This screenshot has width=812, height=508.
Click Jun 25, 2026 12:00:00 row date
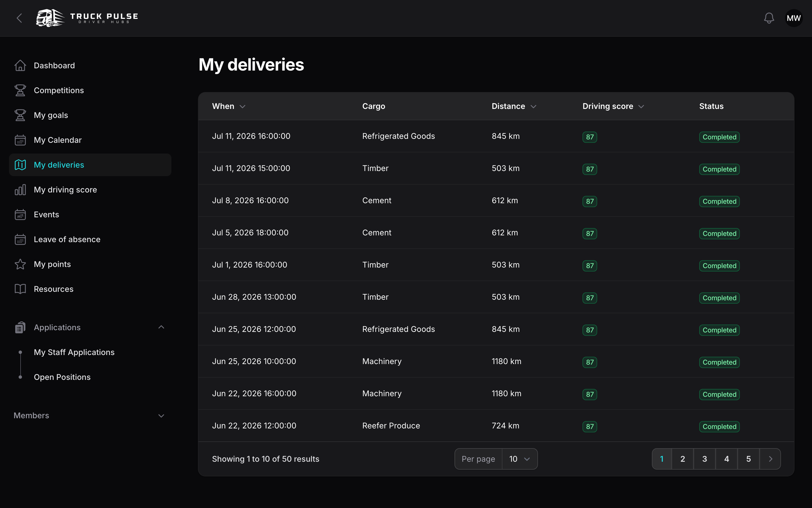pyautogui.click(x=254, y=329)
